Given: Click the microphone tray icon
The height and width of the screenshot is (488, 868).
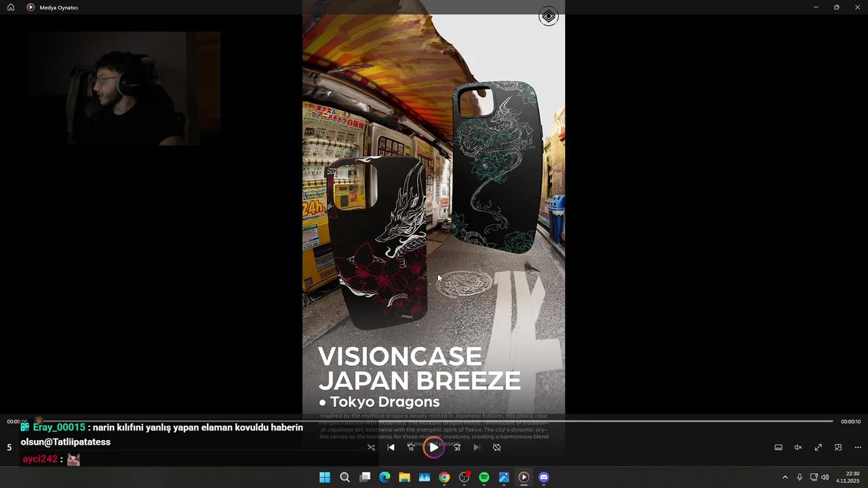Looking at the screenshot, I should click(800, 477).
